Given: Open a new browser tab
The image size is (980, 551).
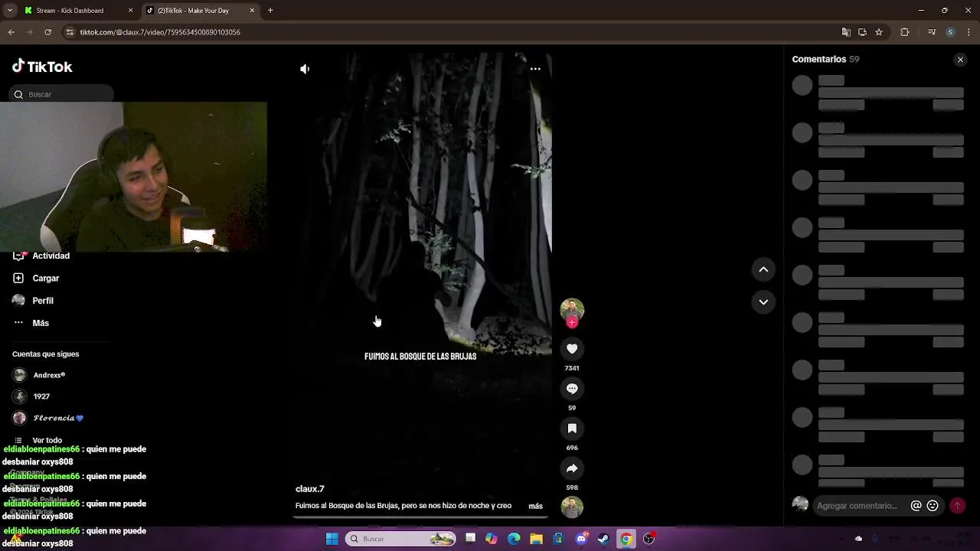Looking at the screenshot, I should pyautogui.click(x=270, y=11).
